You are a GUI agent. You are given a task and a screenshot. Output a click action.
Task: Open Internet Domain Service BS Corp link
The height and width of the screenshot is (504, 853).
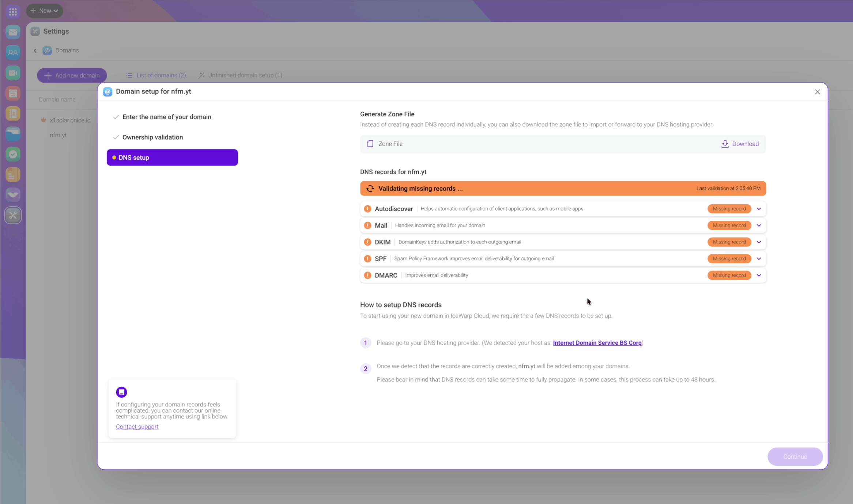pyautogui.click(x=597, y=343)
